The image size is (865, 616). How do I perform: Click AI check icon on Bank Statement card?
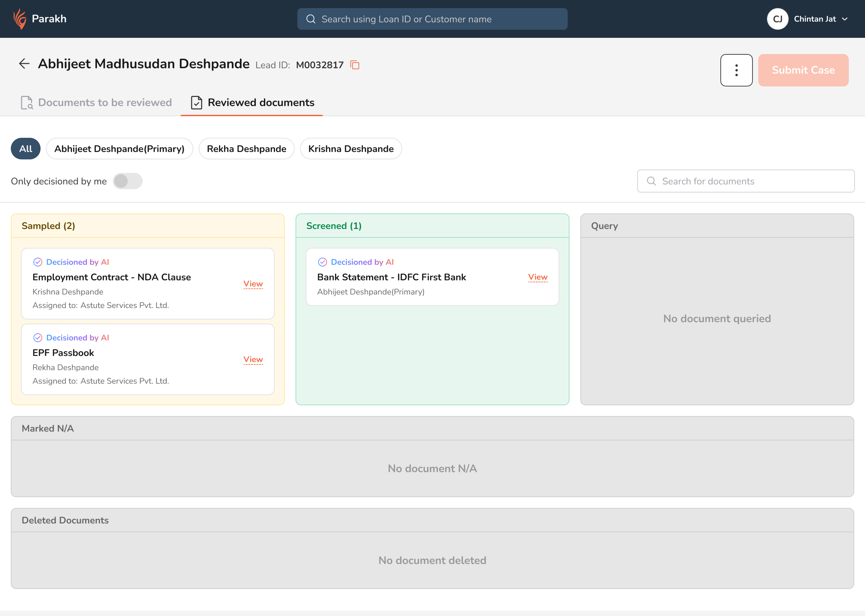coord(322,262)
